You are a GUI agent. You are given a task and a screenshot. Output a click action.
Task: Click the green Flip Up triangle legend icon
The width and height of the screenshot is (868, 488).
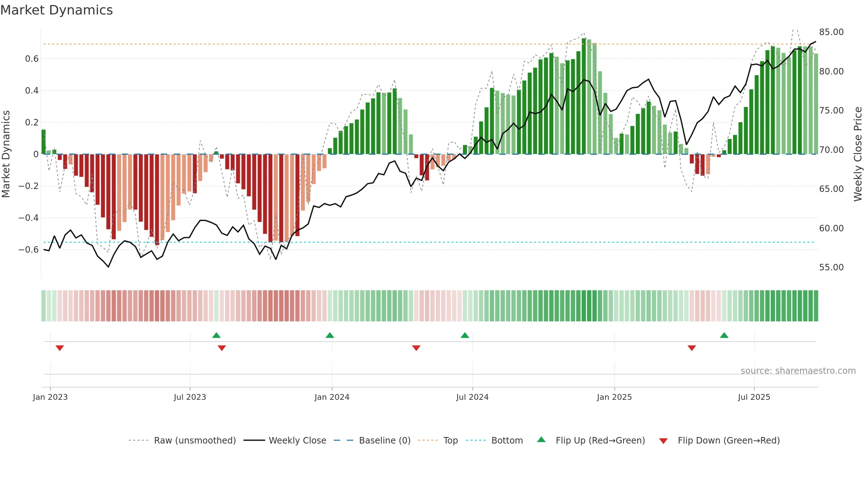pyautogui.click(x=541, y=440)
